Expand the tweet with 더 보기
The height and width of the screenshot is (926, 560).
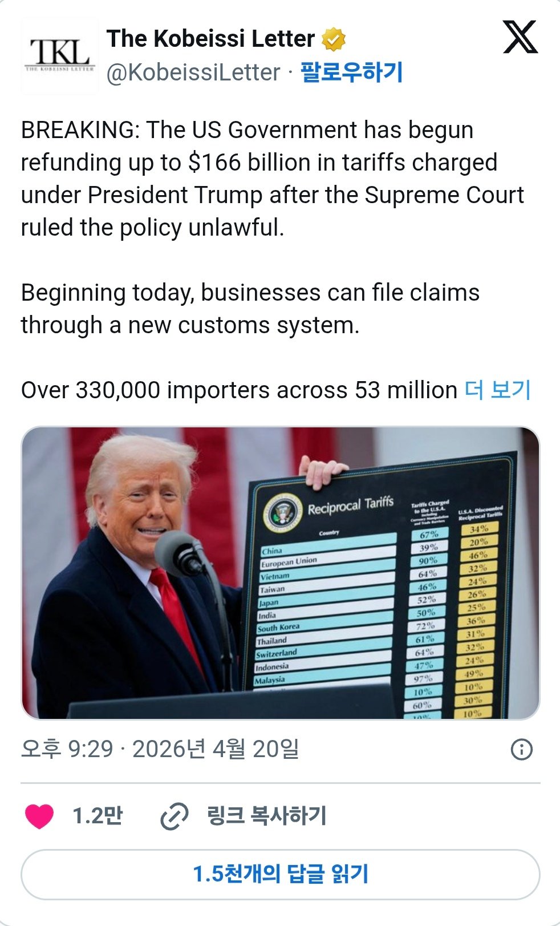(x=498, y=390)
